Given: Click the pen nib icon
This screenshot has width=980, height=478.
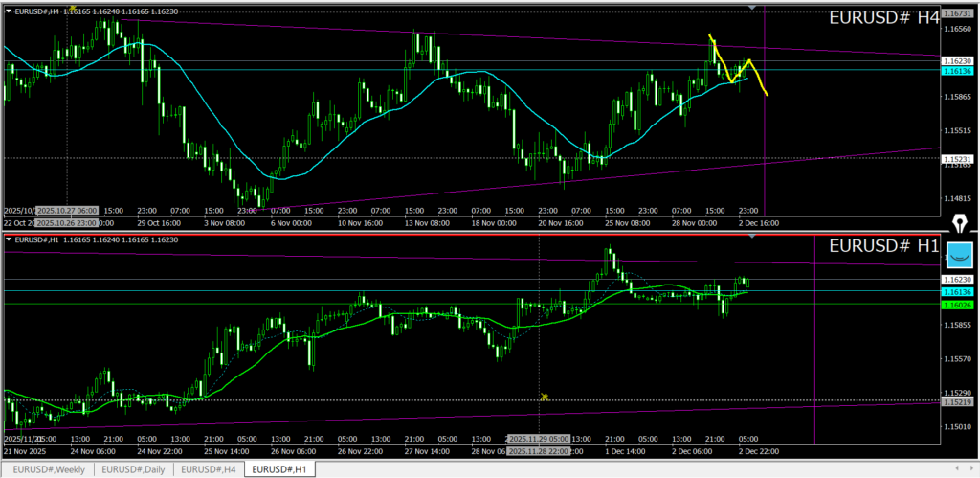Looking at the screenshot, I should pyautogui.click(x=959, y=224).
